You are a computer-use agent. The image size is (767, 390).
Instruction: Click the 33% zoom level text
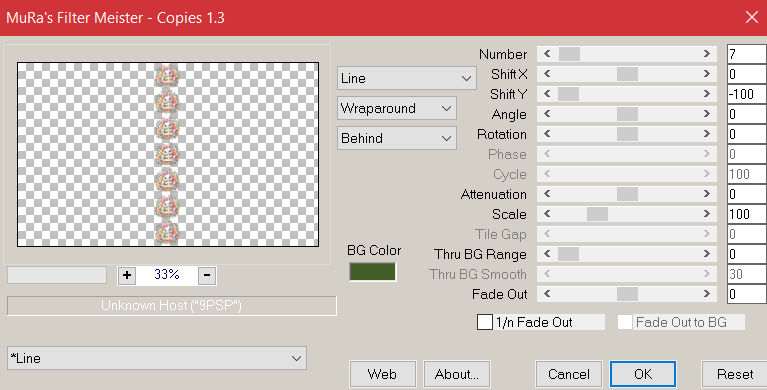pos(167,275)
